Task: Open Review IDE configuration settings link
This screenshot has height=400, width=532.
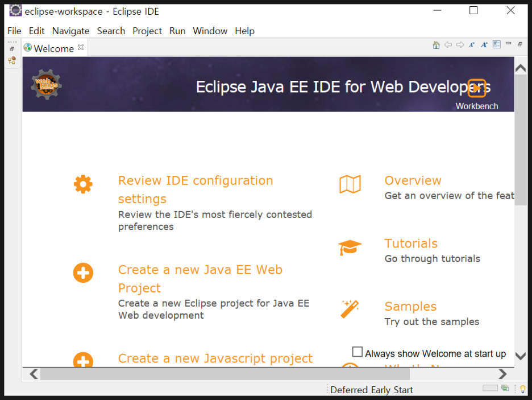Action: (x=196, y=189)
